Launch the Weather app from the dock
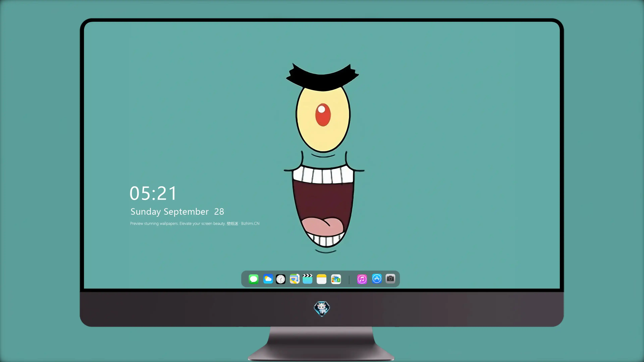The width and height of the screenshot is (644, 362). click(268, 279)
